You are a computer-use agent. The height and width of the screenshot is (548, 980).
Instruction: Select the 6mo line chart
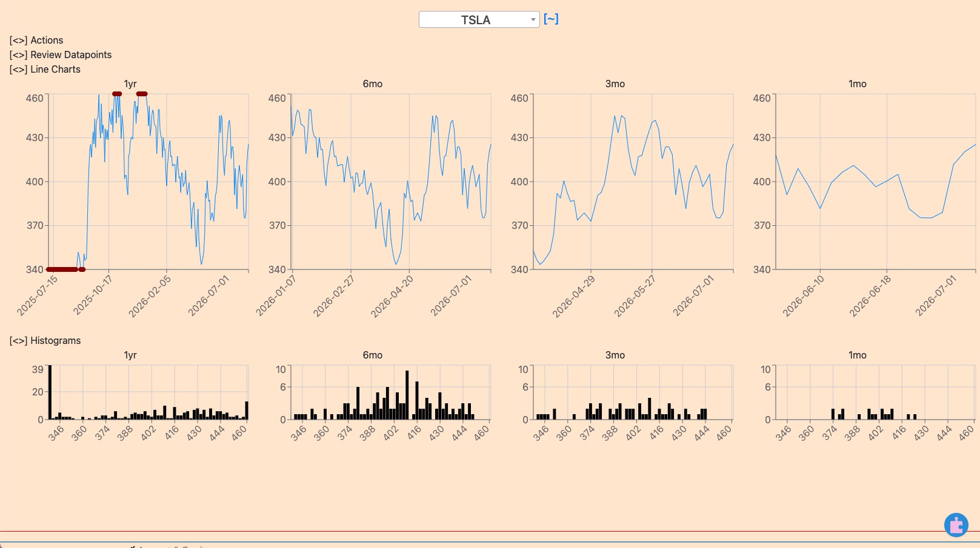[x=391, y=182]
